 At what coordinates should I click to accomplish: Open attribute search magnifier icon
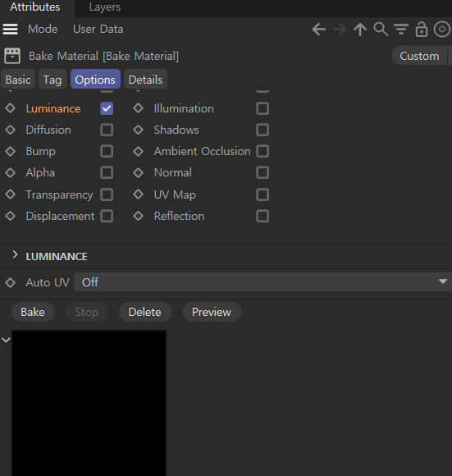(381, 30)
